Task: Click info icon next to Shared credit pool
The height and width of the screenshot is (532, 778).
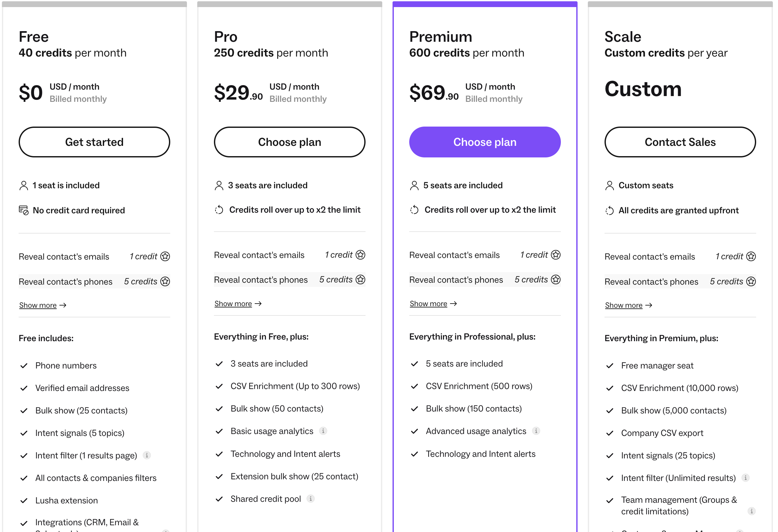Action: (310, 499)
